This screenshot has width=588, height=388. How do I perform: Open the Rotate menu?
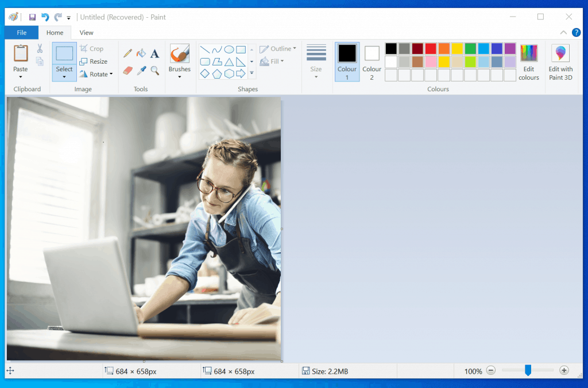[96, 73]
